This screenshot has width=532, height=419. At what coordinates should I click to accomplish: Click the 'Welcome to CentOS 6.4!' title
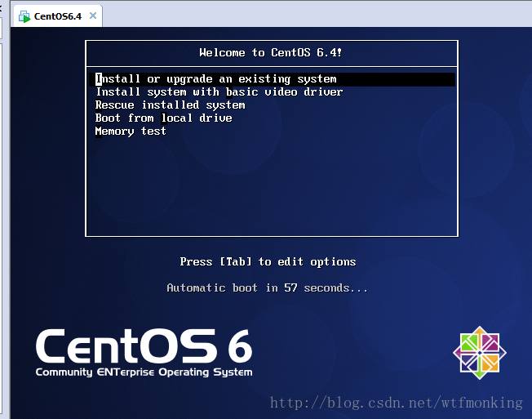(x=270, y=52)
